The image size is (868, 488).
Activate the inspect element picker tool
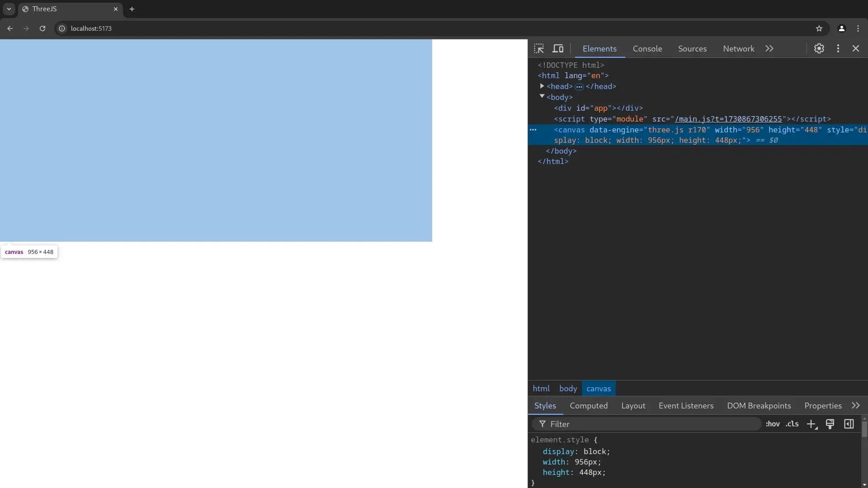click(x=539, y=49)
